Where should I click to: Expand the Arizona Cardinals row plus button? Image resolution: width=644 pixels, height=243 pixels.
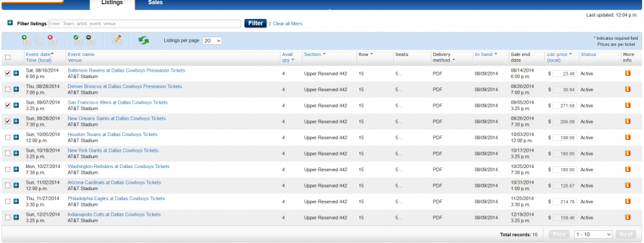[x=16, y=186]
